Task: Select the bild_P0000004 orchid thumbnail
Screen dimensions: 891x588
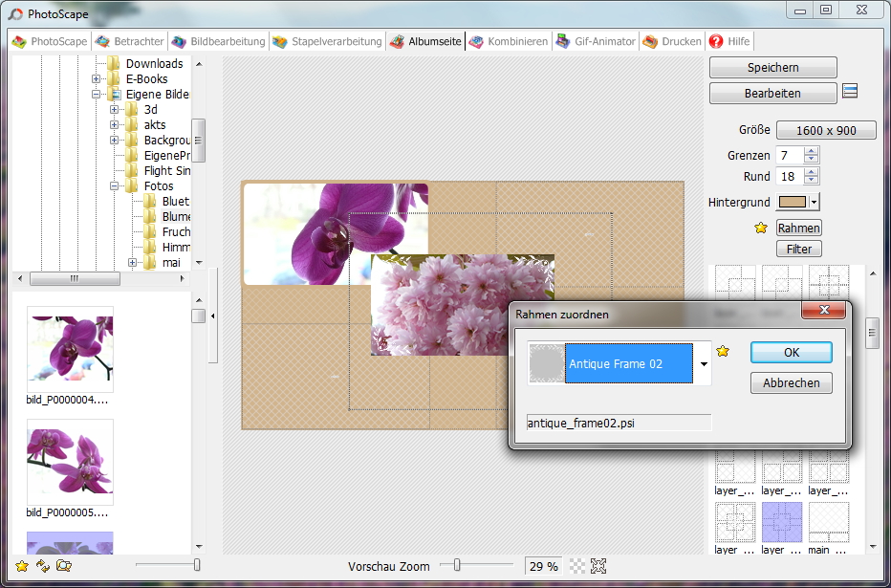Action: click(70, 349)
